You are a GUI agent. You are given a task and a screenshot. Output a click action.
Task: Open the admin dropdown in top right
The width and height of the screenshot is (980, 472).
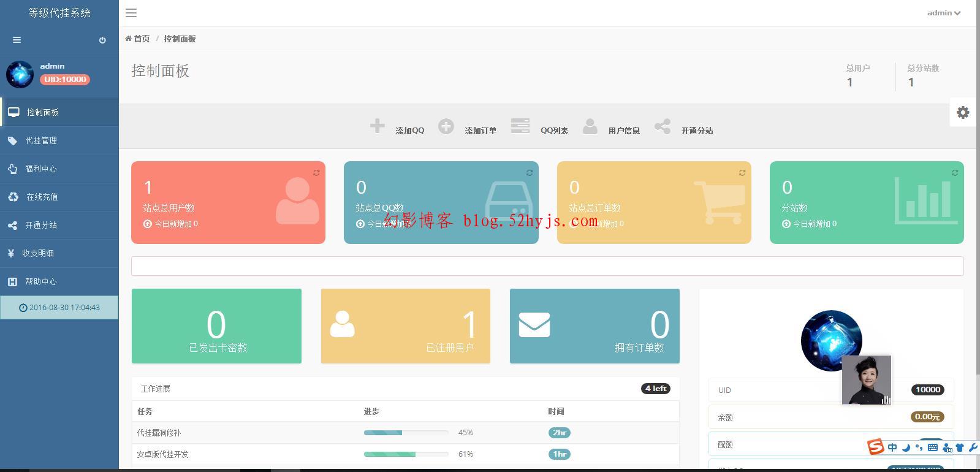pyautogui.click(x=943, y=13)
